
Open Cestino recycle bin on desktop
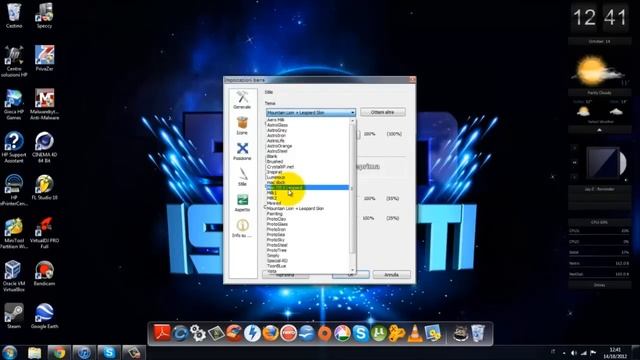(13, 16)
